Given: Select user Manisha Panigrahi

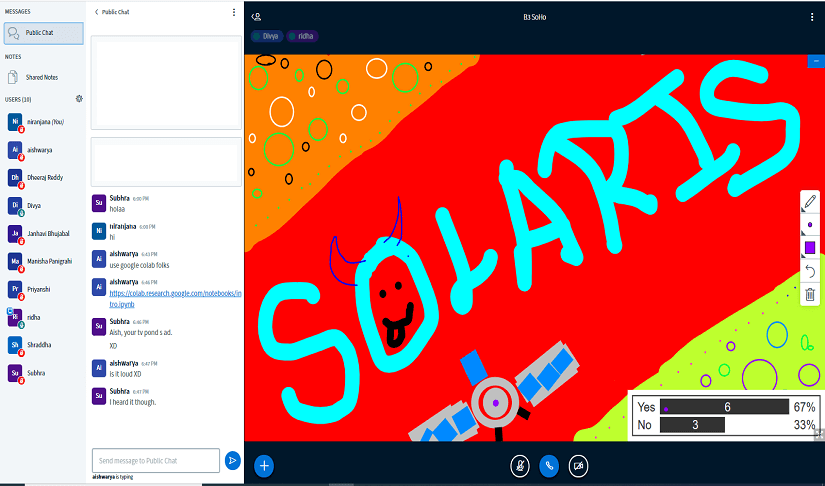Looking at the screenshot, I should (43, 261).
